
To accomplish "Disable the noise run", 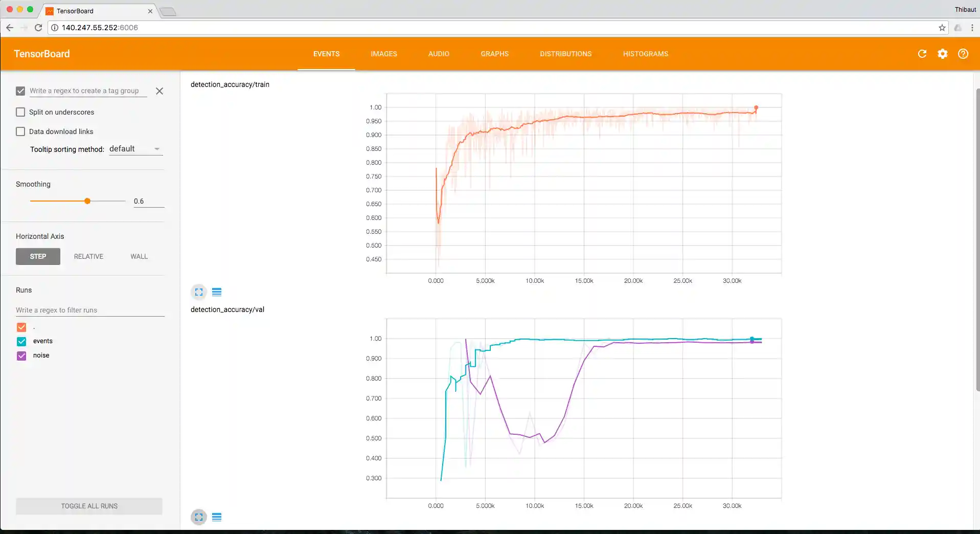I will [x=21, y=355].
